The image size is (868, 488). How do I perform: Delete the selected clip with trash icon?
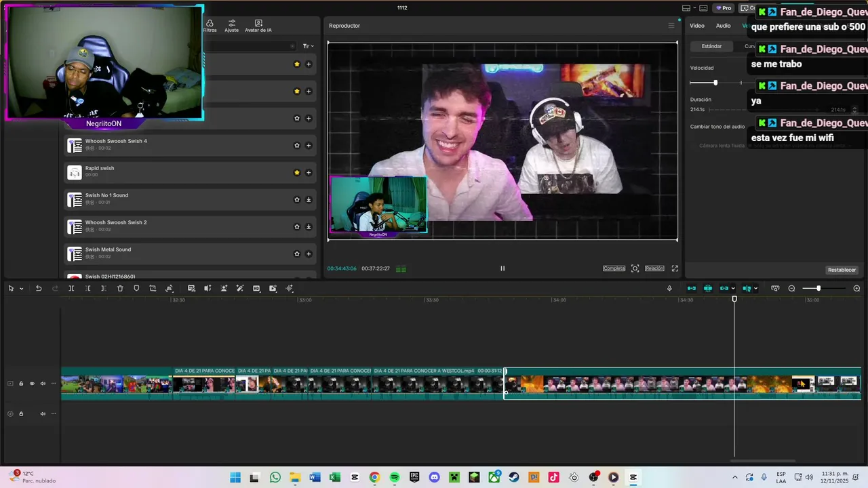click(x=120, y=288)
